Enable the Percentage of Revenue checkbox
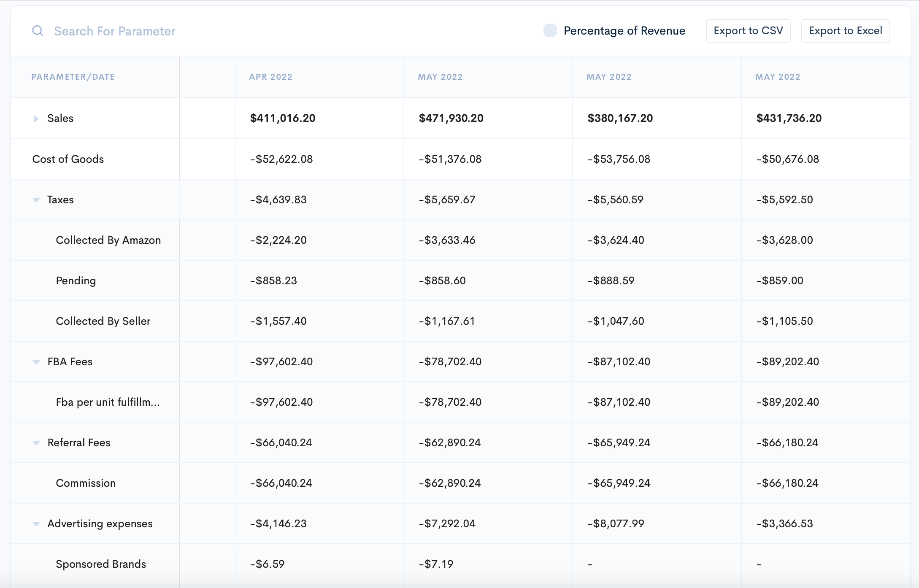919x588 pixels. coord(550,31)
